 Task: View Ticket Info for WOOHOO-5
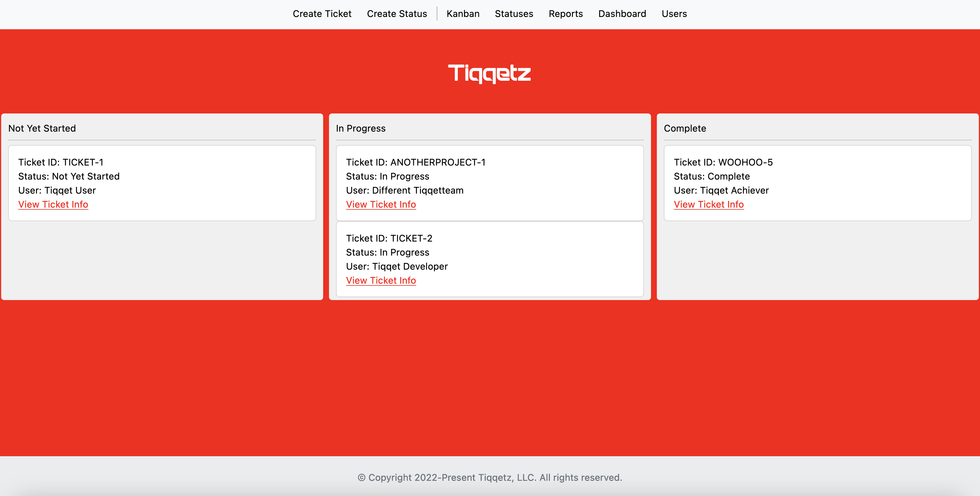coord(709,204)
